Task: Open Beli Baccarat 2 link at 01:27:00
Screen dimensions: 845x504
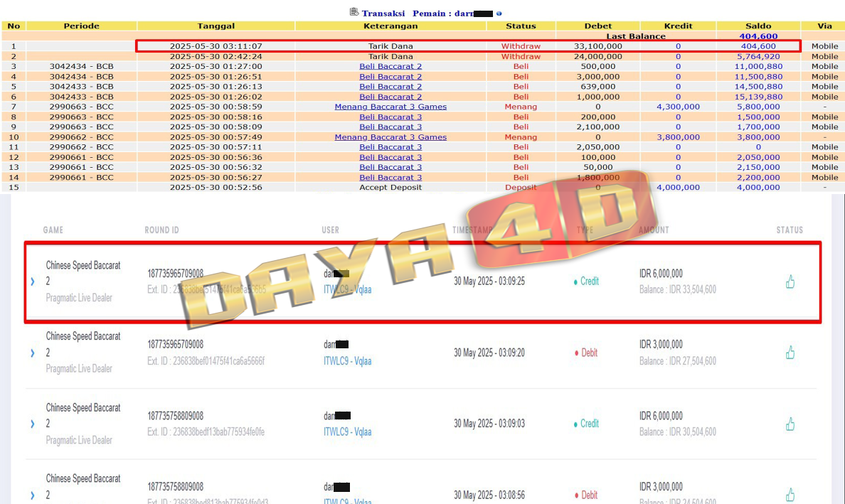Action: (390, 66)
